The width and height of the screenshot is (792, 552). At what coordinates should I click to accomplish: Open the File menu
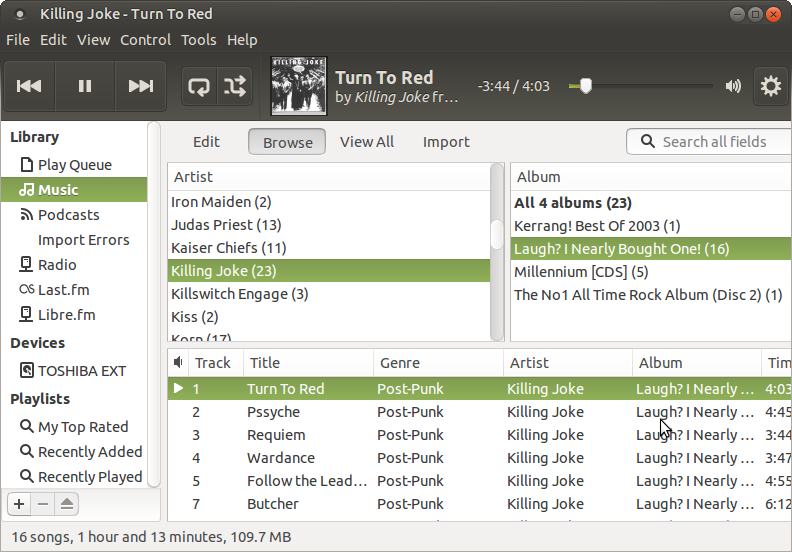18,40
